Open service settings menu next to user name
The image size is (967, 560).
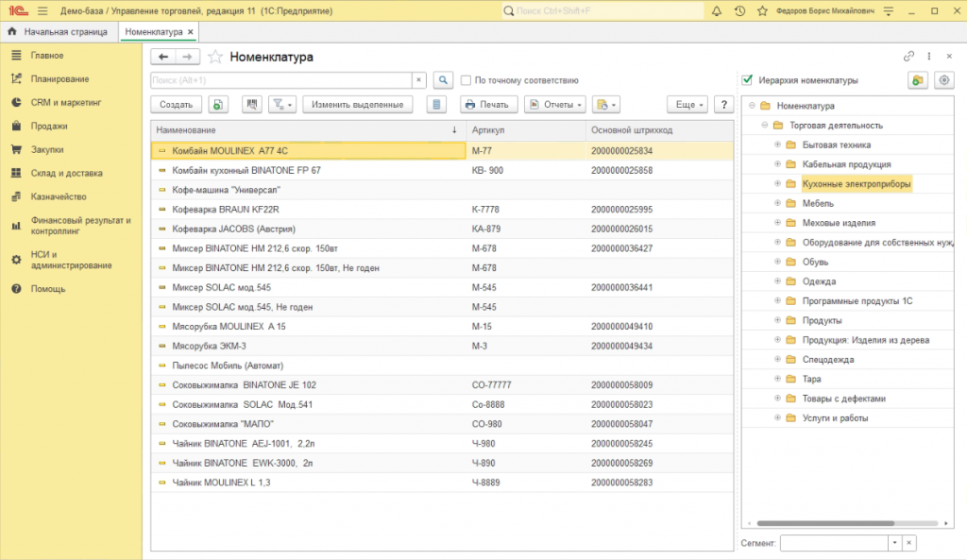889,11
